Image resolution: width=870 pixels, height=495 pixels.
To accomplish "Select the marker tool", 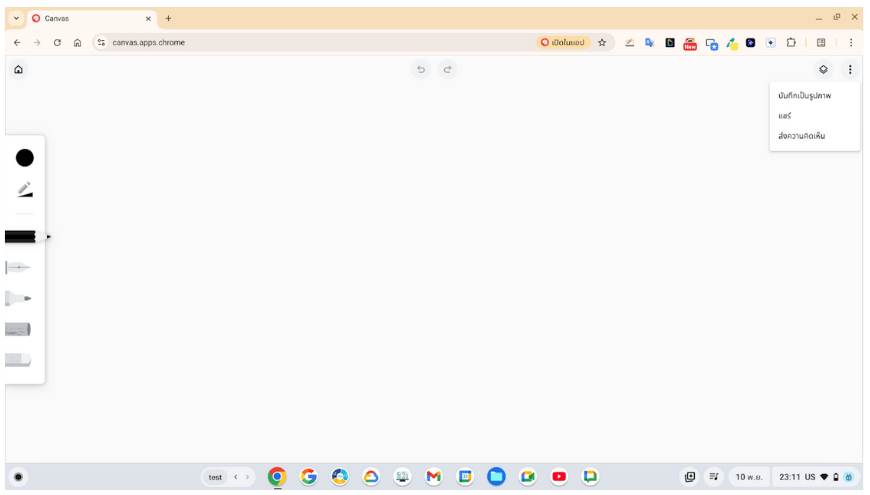I will [x=17, y=298].
